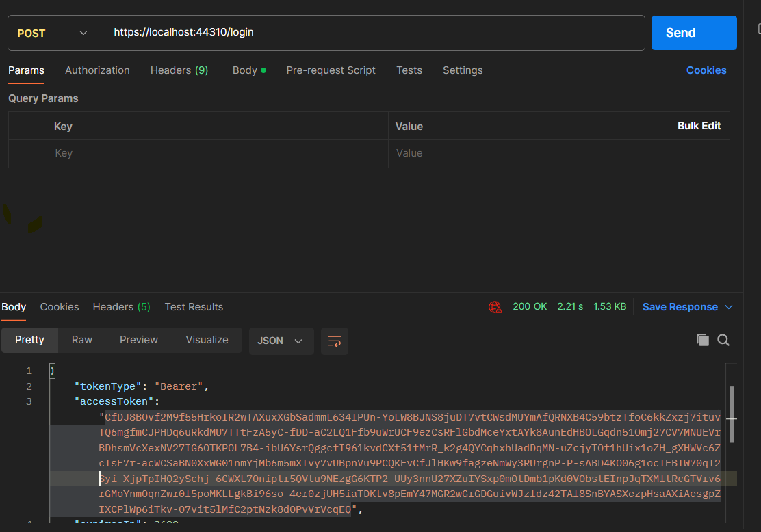Select the Pretty response view
This screenshot has width=761, height=532.
click(x=29, y=340)
